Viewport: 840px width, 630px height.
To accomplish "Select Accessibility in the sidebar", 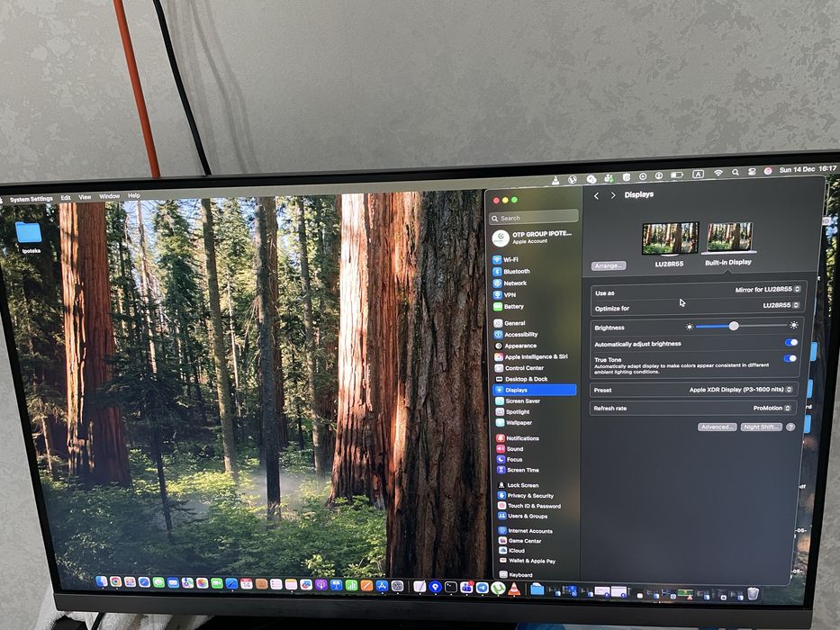I will pyautogui.click(x=515, y=335).
